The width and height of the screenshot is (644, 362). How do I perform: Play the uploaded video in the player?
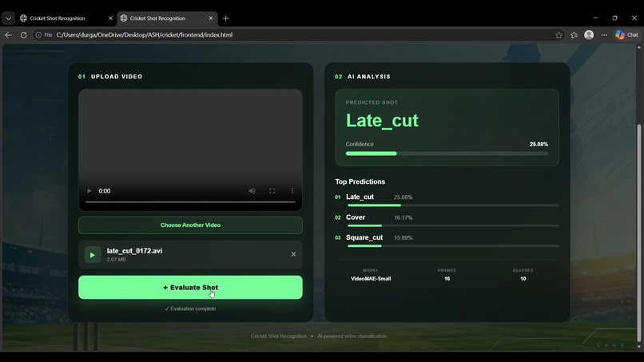tap(89, 191)
